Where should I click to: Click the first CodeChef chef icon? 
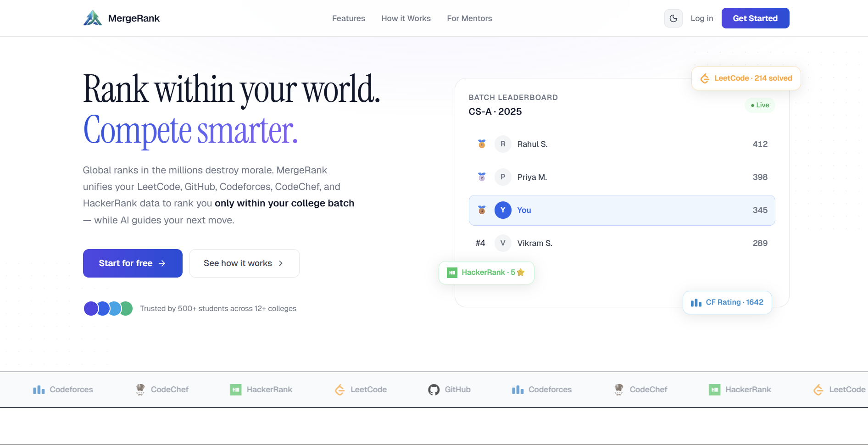point(140,389)
